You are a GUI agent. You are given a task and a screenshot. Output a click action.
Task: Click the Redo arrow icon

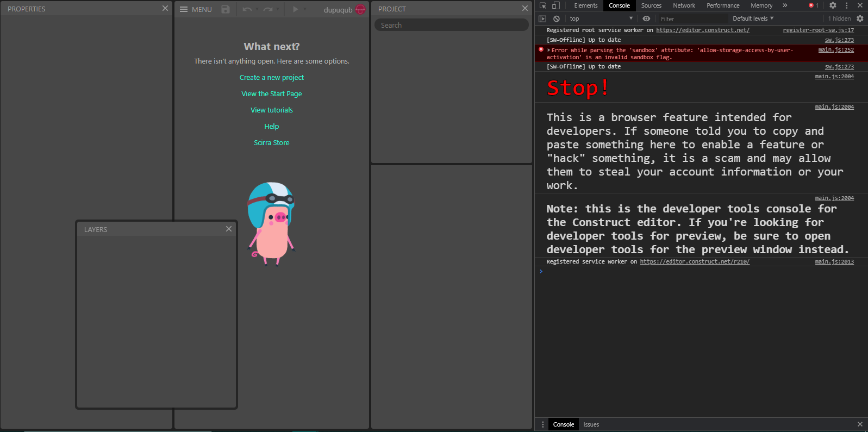pos(268,9)
